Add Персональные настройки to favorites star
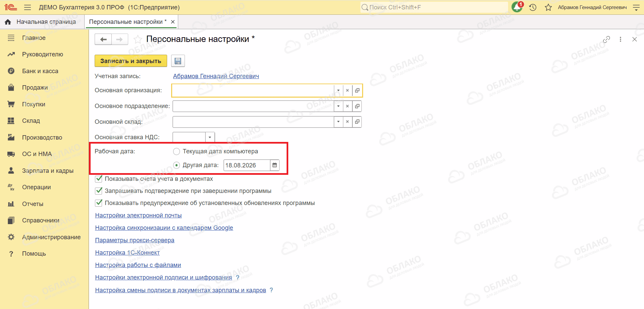 point(138,39)
